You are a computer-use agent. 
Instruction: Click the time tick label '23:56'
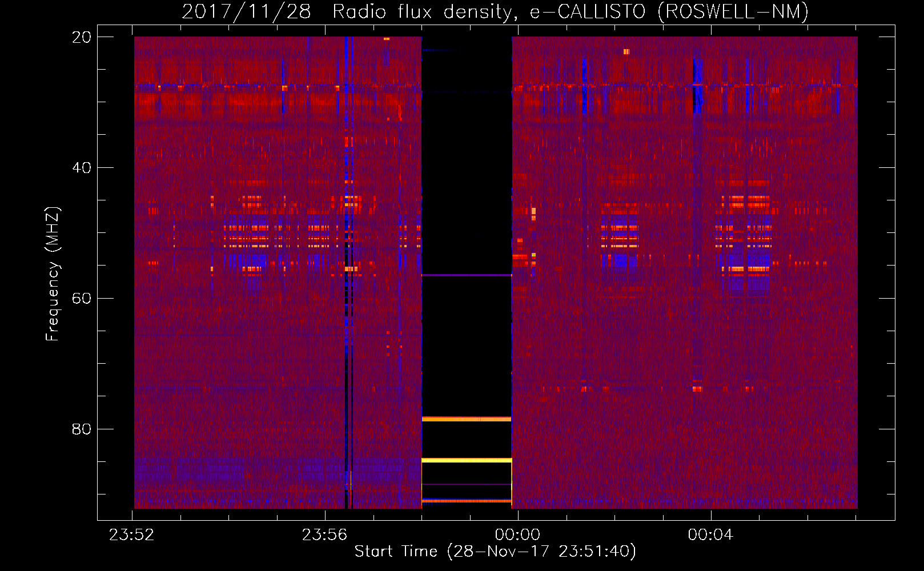click(x=325, y=535)
